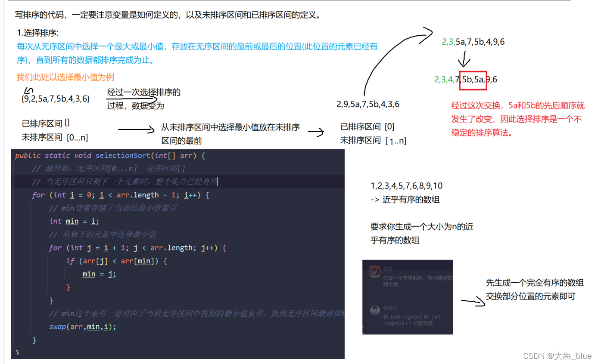Click the comment '// 当无序区间只剩下一个元素时...'
Viewport: 598px width, 364px height.
(125, 182)
